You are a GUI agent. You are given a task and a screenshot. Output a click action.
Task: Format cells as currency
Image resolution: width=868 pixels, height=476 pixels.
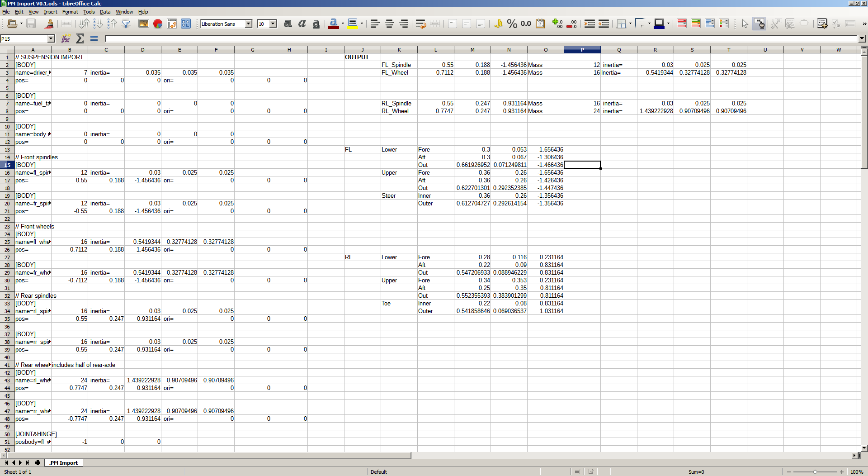pyautogui.click(x=498, y=24)
